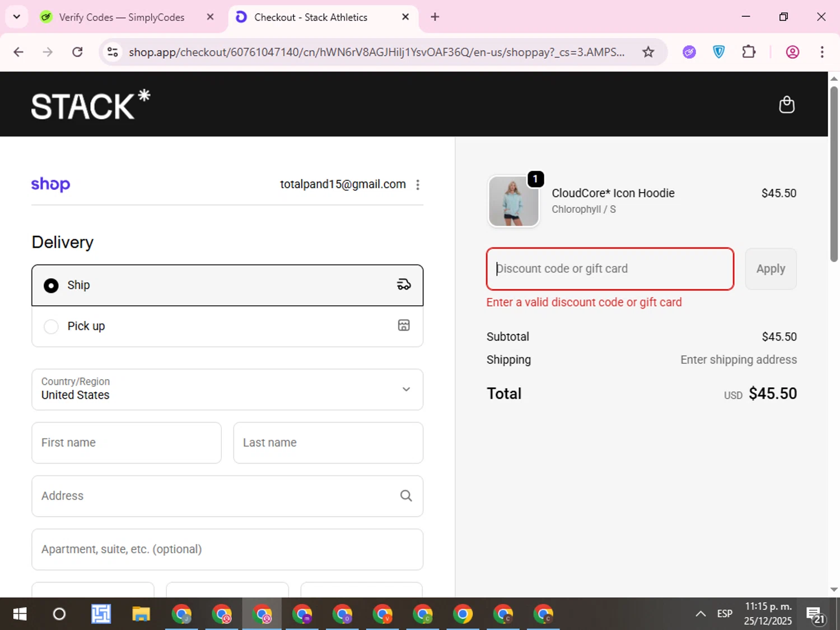Click the Total $45.50 amount
The height and width of the screenshot is (630, 840).
(x=773, y=394)
